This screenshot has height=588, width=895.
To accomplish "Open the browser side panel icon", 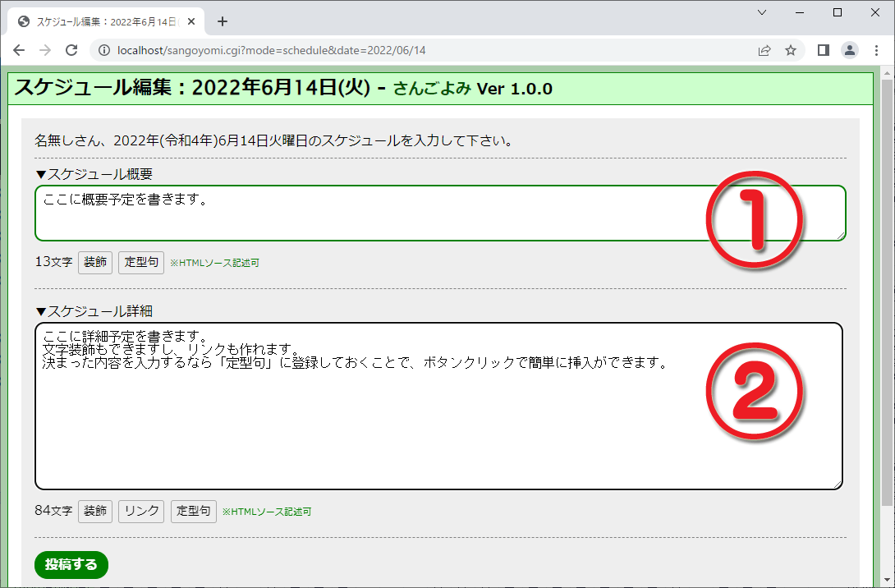I will [x=823, y=50].
